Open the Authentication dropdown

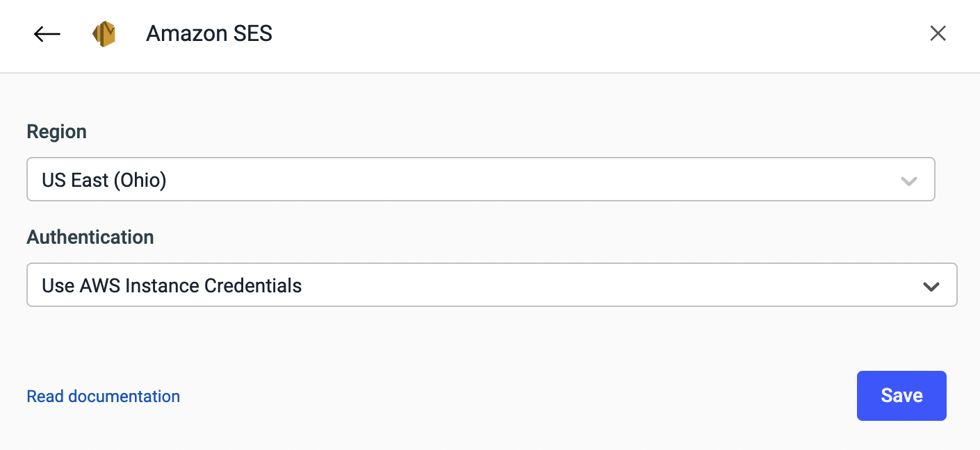[491, 285]
